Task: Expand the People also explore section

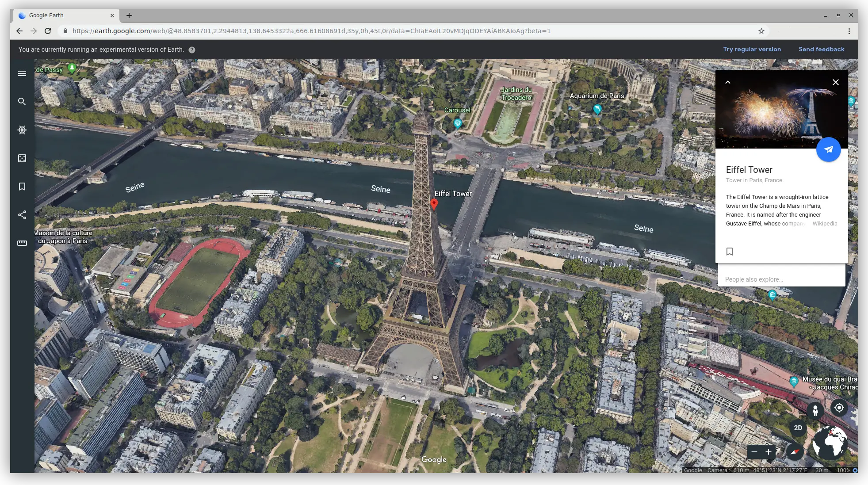Action: pos(754,279)
